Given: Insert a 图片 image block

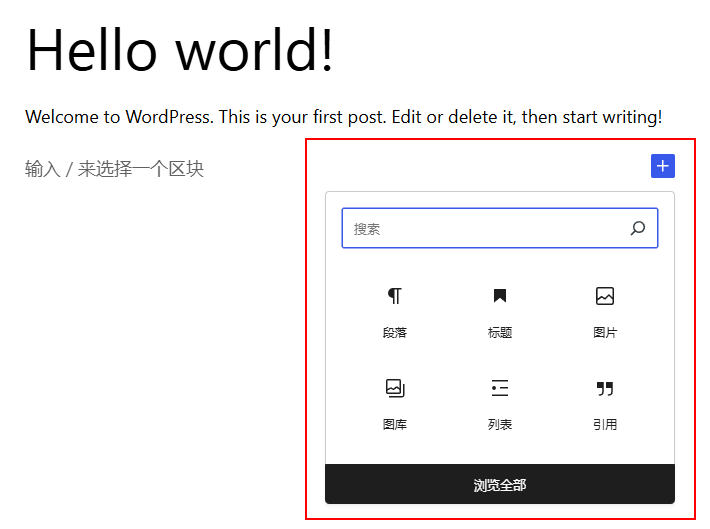Looking at the screenshot, I should (604, 313).
